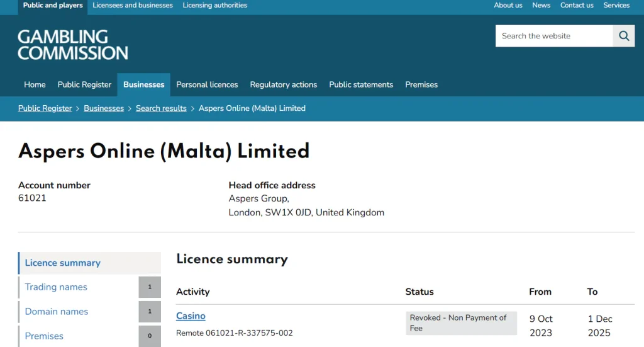Focus the Search the website field
644x347 pixels.
coord(554,36)
